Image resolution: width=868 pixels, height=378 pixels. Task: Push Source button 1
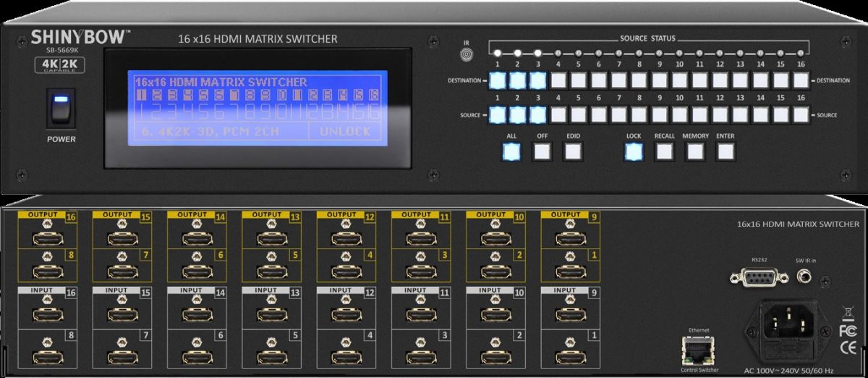click(x=497, y=114)
